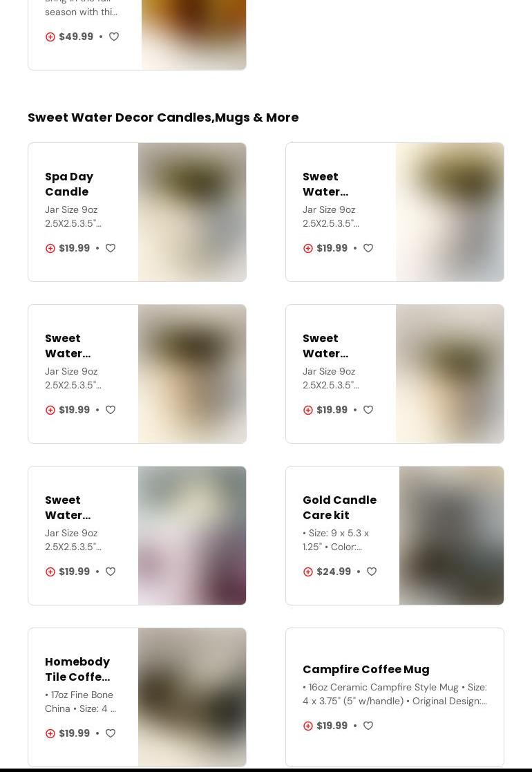Favorite the Gold Candle Care kit
The image size is (532, 772).
372,572
